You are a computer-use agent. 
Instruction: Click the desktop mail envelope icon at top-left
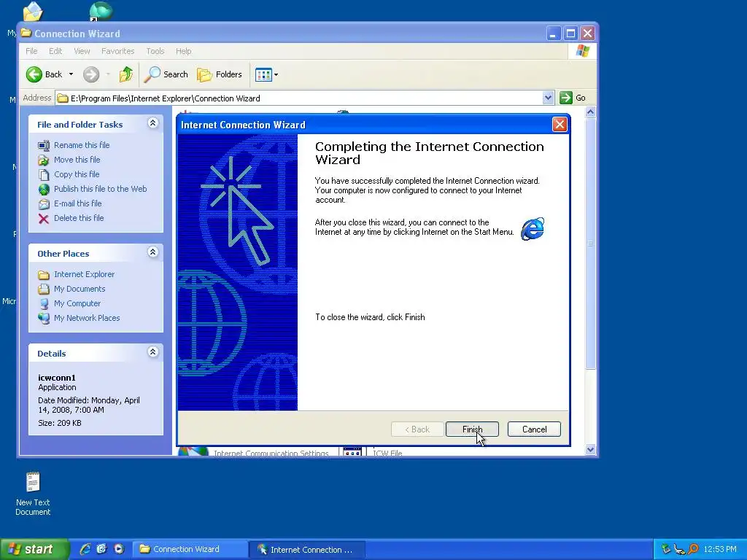coord(32,11)
